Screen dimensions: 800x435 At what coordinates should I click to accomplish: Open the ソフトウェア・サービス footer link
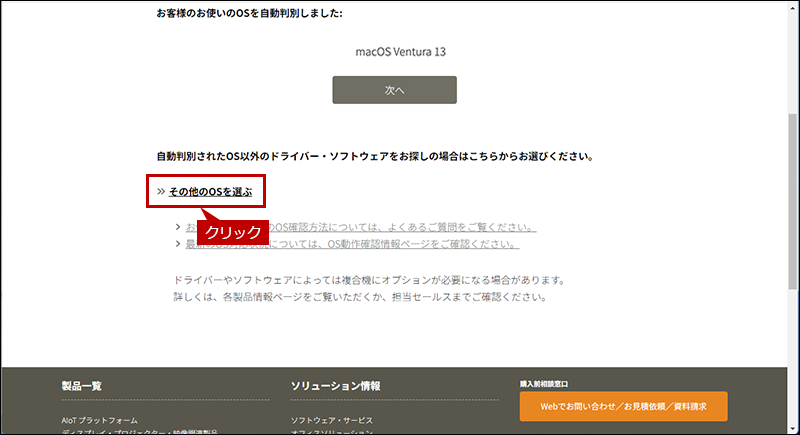point(332,420)
